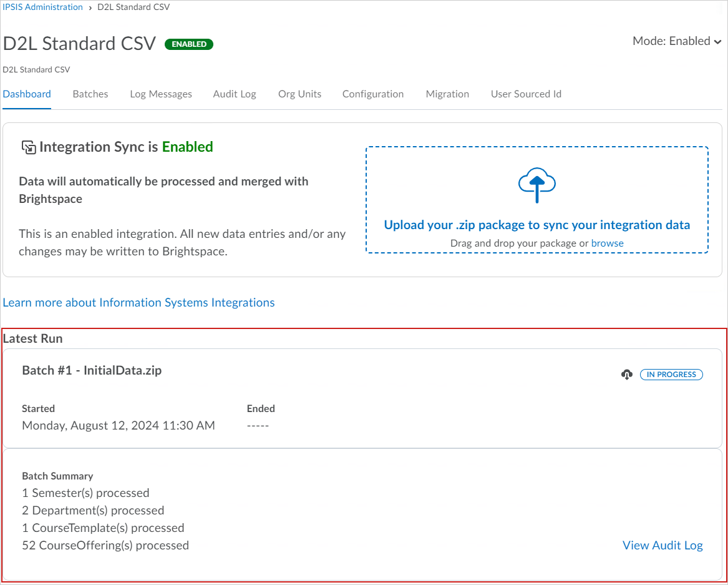
Task: Select the Org Units tab
Action: [299, 94]
